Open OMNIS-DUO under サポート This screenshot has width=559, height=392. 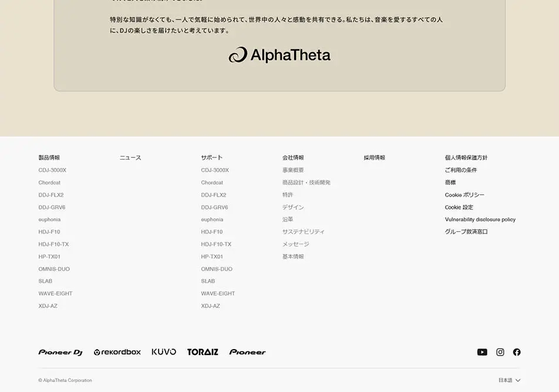click(217, 269)
